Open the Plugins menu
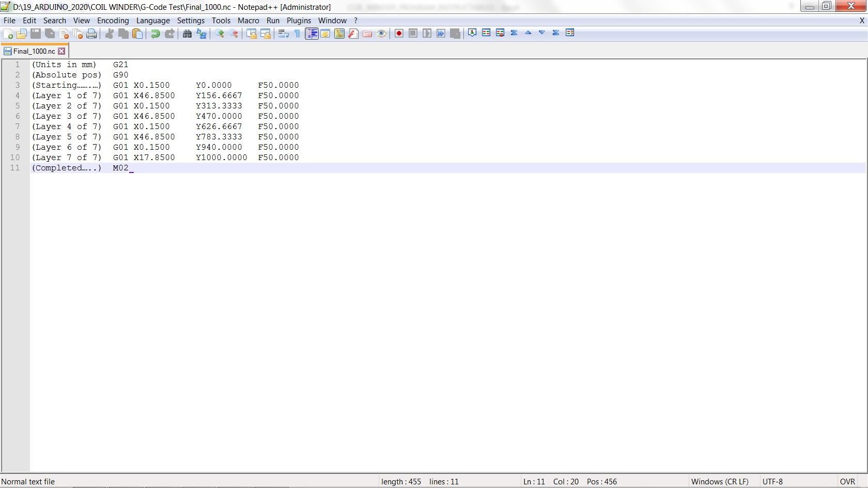 point(299,21)
